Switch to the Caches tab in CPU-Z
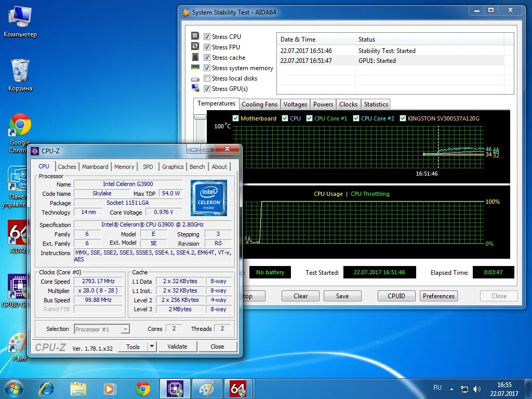The width and height of the screenshot is (532, 399). pyautogui.click(x=67, y=167)
